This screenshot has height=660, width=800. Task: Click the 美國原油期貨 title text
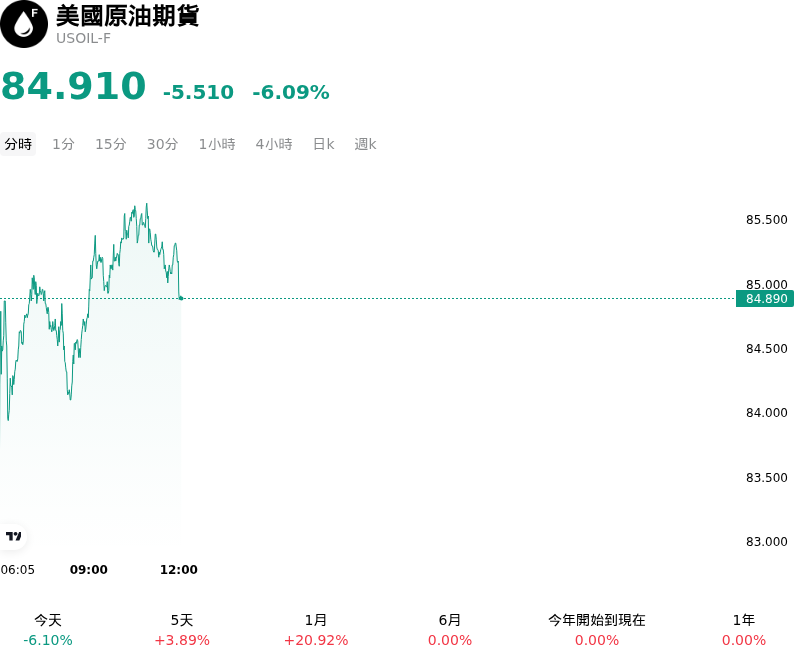click(128, 16)
